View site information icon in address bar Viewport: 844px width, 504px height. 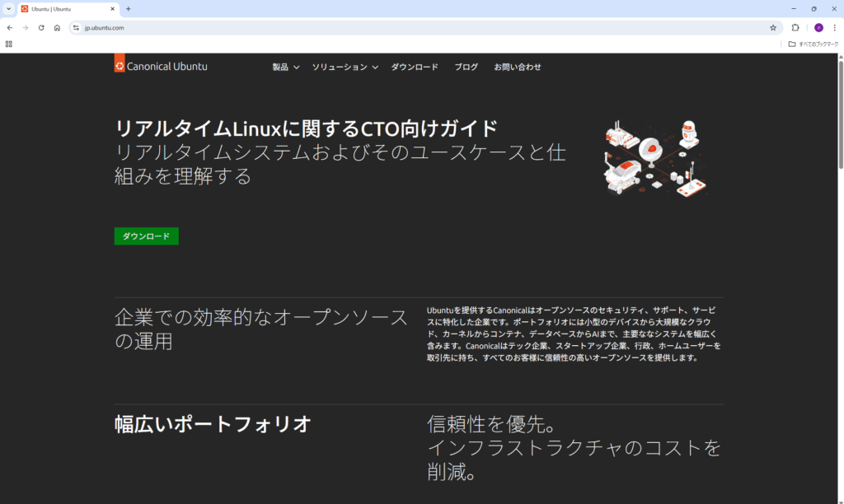click(76, 27)
